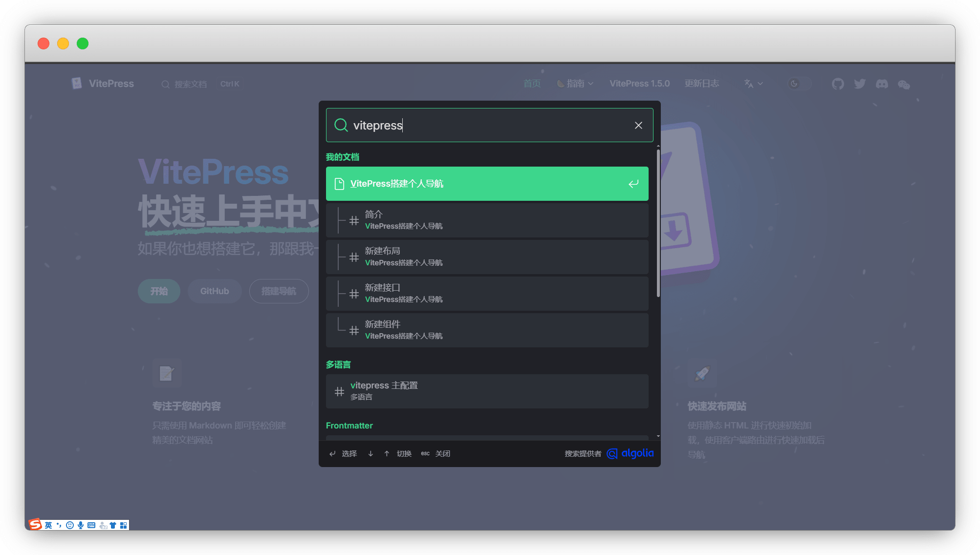
Task: Toggle Sogou 英 language mode indicator
Action: 48,525
